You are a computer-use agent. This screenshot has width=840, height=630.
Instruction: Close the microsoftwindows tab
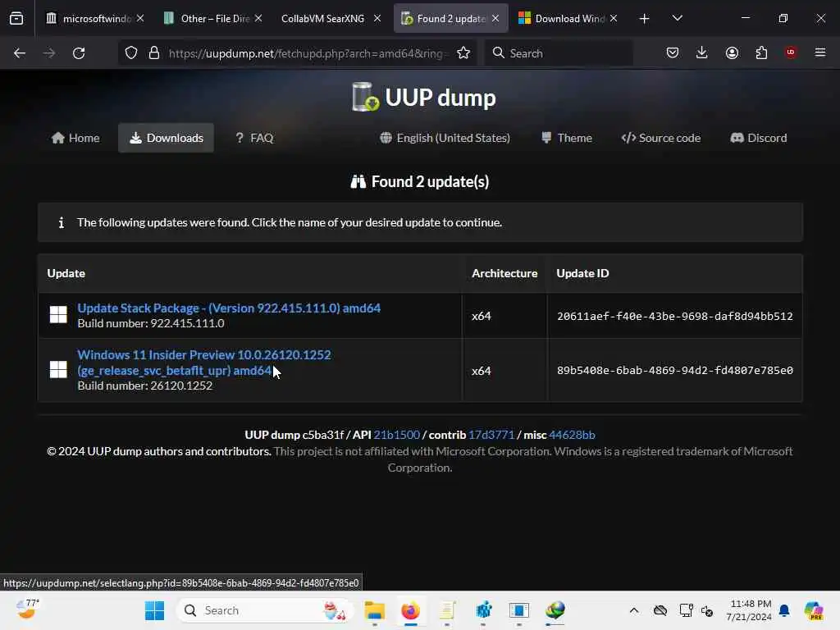(139, 18)
